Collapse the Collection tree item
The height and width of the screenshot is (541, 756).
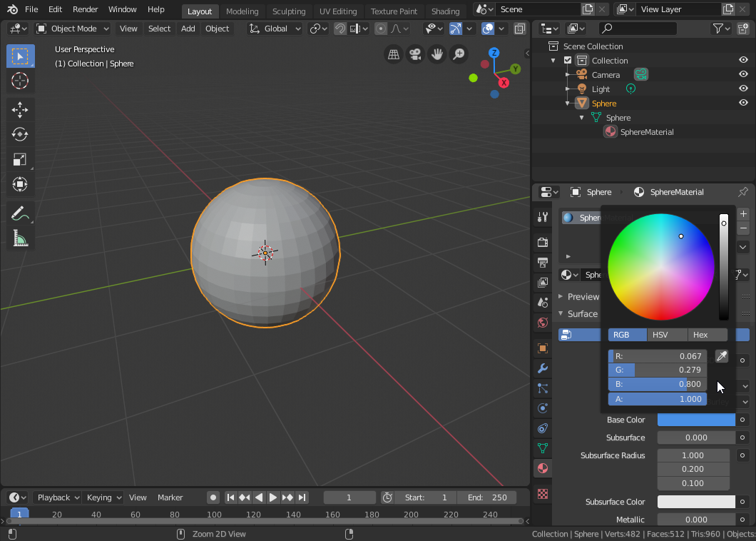pyautogui.click(x=553, y=61)
